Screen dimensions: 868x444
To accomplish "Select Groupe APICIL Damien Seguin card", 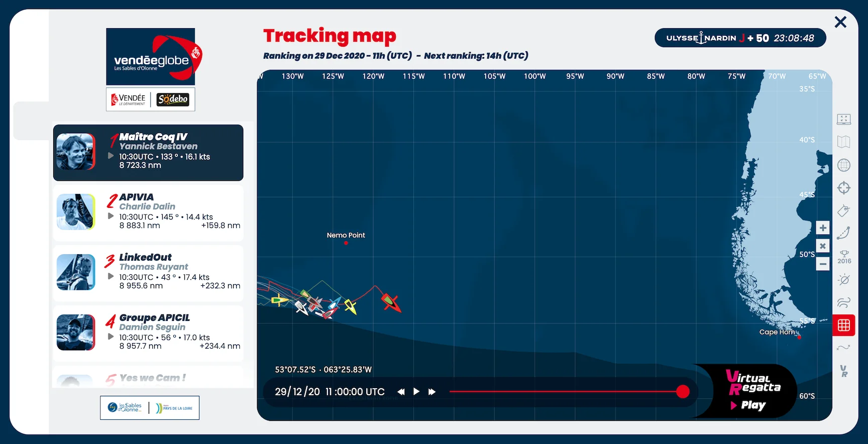I will coord(148,334).
